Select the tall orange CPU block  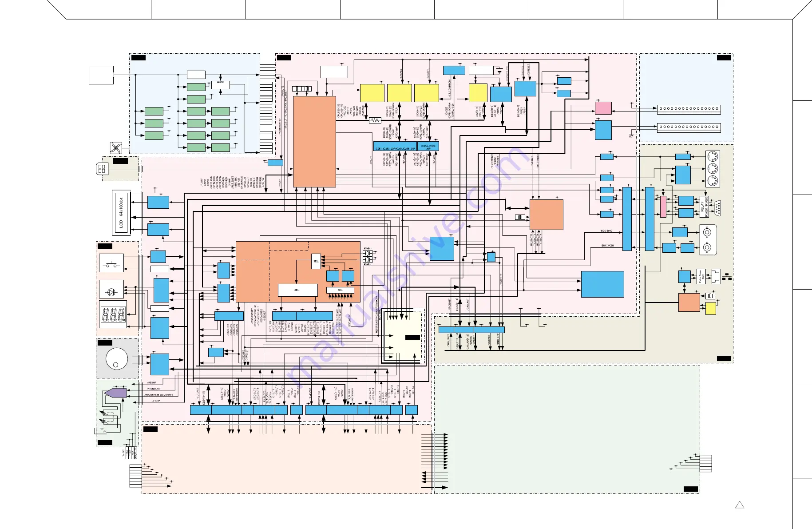click(x=314, y=142)
